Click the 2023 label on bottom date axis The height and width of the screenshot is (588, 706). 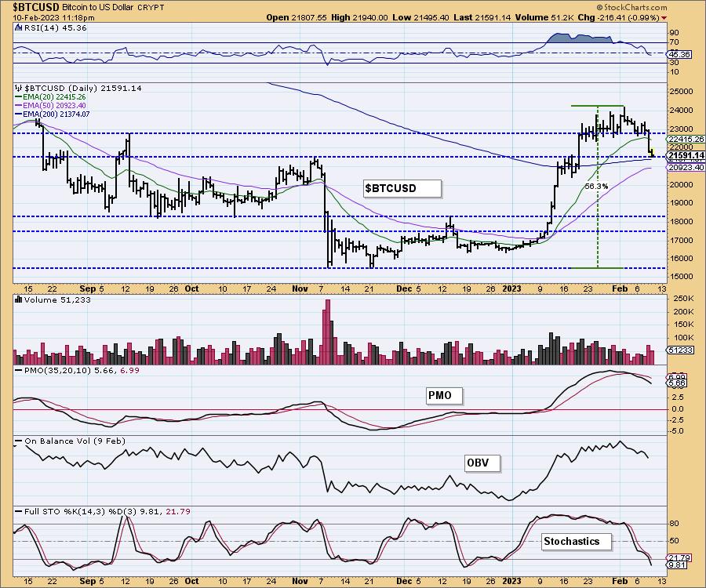coord(511,581)
